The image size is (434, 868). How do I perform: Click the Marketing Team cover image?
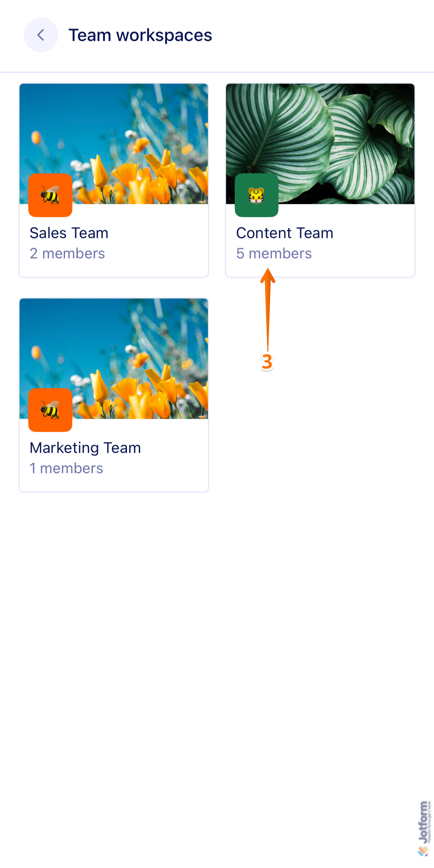pyautogui.click(x=137, y=347)
